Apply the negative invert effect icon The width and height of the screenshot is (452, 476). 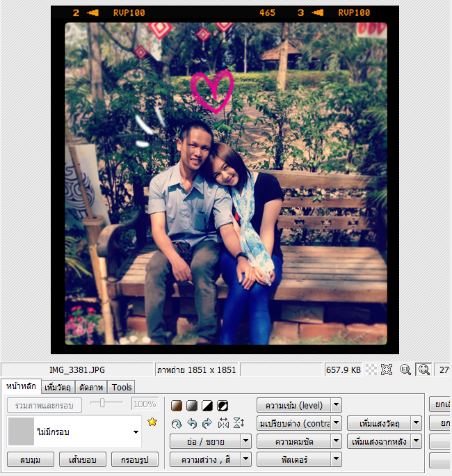[x=223, y=405]
